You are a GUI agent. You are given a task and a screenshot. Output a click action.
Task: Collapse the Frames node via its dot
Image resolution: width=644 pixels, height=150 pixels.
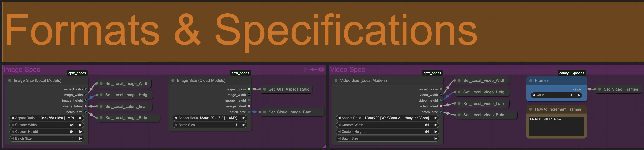pos(531,81)
